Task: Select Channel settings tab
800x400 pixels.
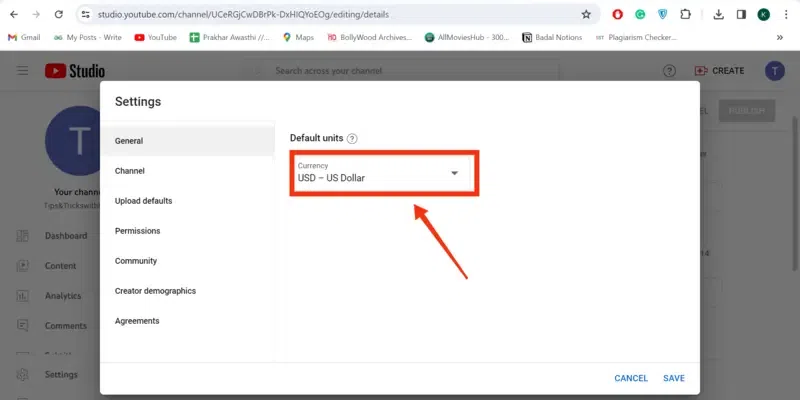Action: click(187, 171)
